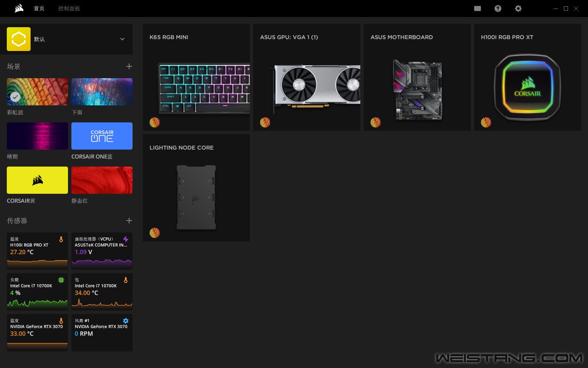Viewport: 588px width, 368px height.
Task: Add a new scene with 场景 plus
Action: [129, 66]
